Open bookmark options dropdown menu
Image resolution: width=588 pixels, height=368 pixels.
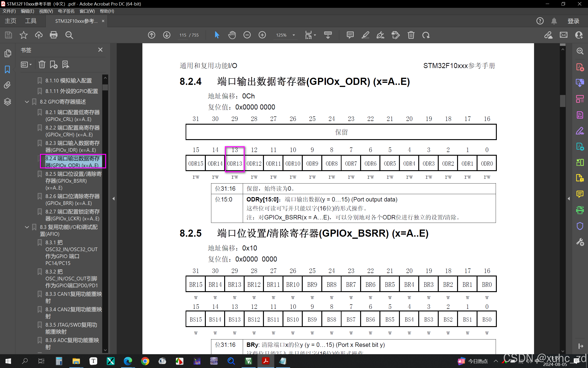click(x=26, y=64)
